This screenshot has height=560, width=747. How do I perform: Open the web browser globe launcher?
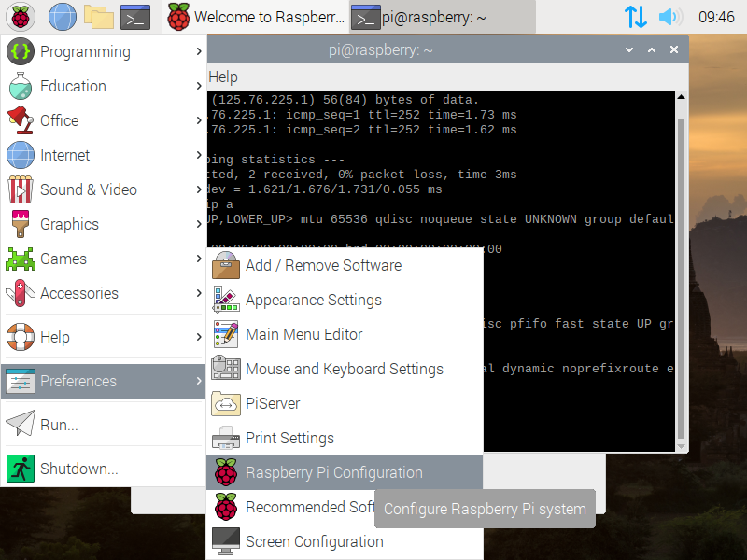(x=63, y=17)
